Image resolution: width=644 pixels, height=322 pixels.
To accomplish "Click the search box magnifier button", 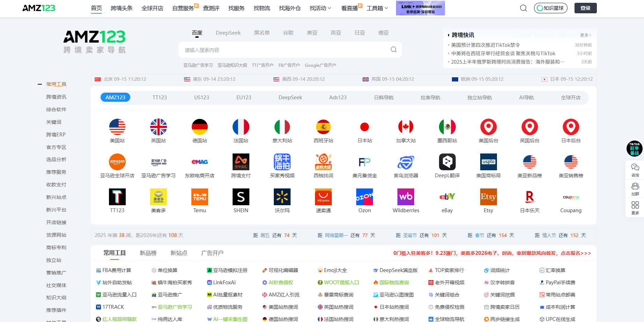I will [x=394, y=50].
